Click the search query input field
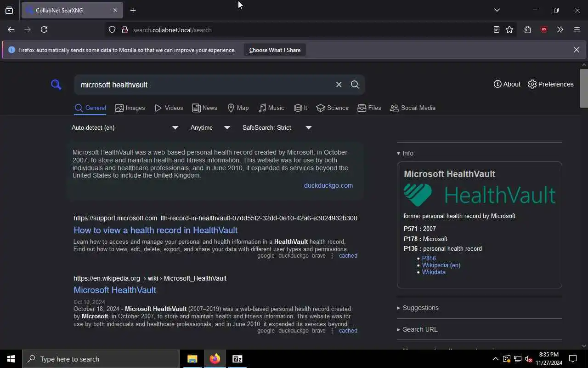Screen dimensions: 588x368 pos(204,85)
